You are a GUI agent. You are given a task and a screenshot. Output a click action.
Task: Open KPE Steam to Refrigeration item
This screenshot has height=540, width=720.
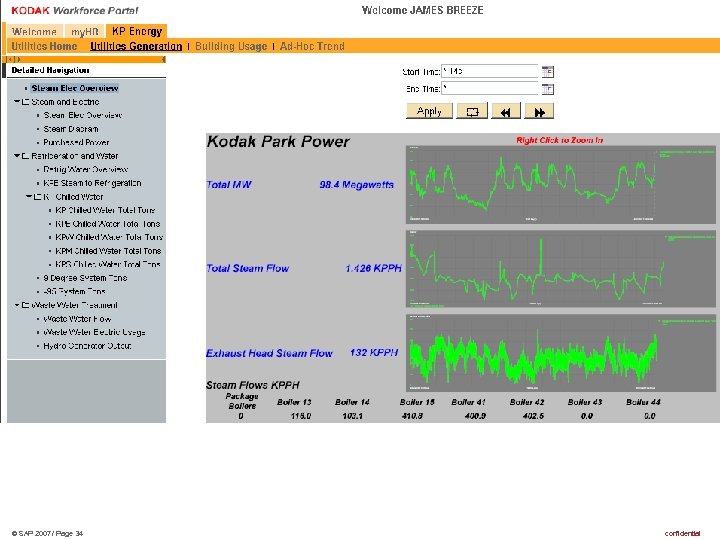tap(92, 183)
